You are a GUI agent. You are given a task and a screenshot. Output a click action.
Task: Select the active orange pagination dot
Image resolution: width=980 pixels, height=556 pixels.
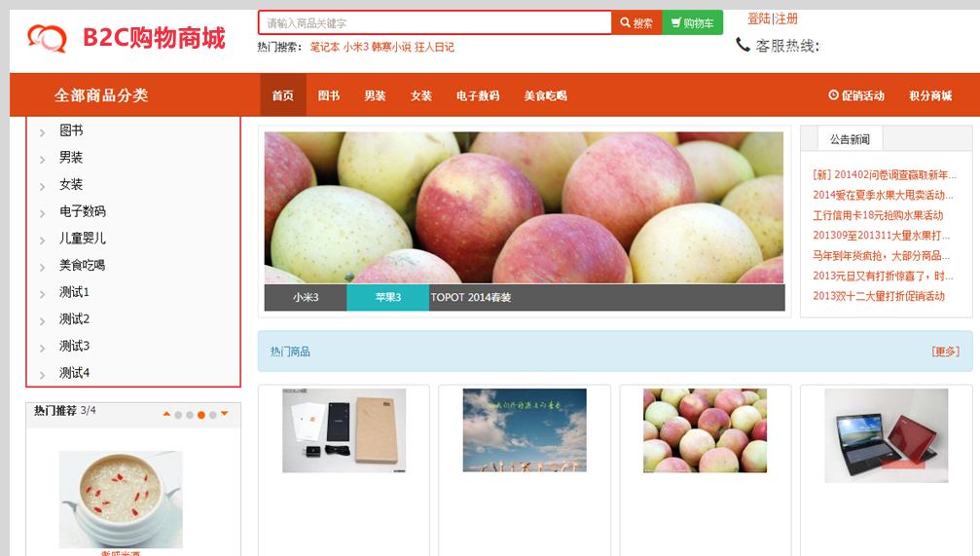pyautogui.click(x=201, y=415)
